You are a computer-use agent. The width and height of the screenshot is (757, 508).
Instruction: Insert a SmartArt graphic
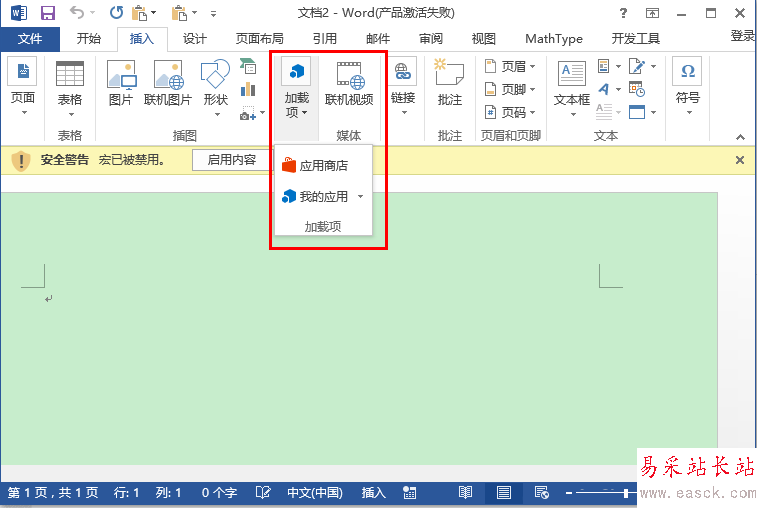[x=248, y=66]
